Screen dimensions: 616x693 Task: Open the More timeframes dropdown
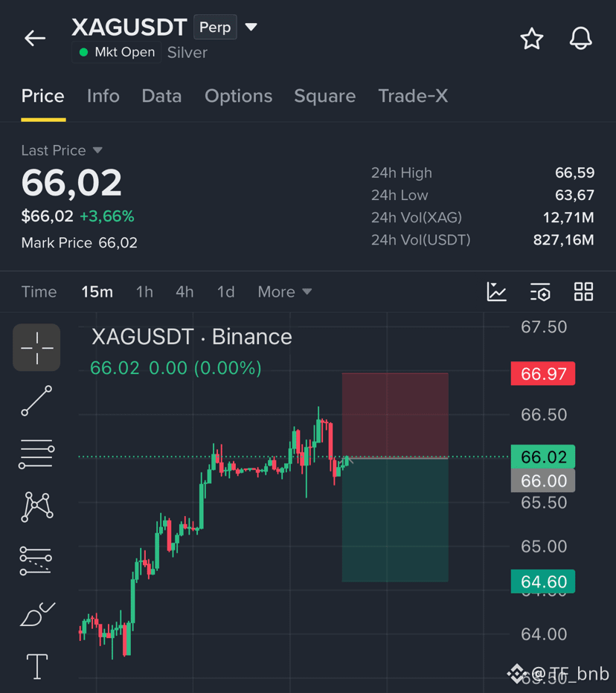coord(285,291)
